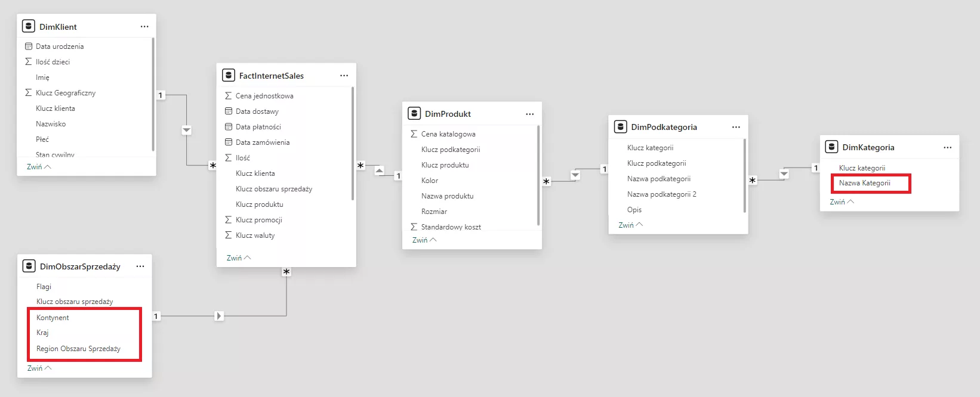Open the FactInternetSales more options menu

(344, 76)
